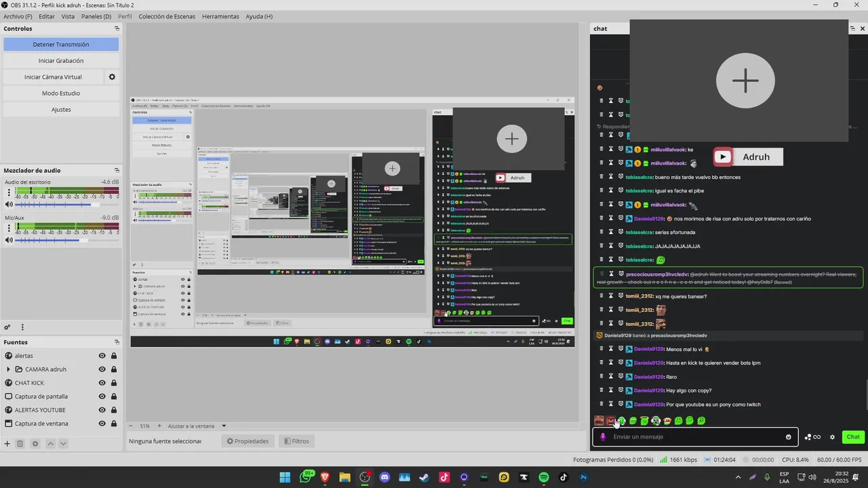This screenshot has height=488, width=868.
Task: Unlock the alertas source
Action: (114, 356)
